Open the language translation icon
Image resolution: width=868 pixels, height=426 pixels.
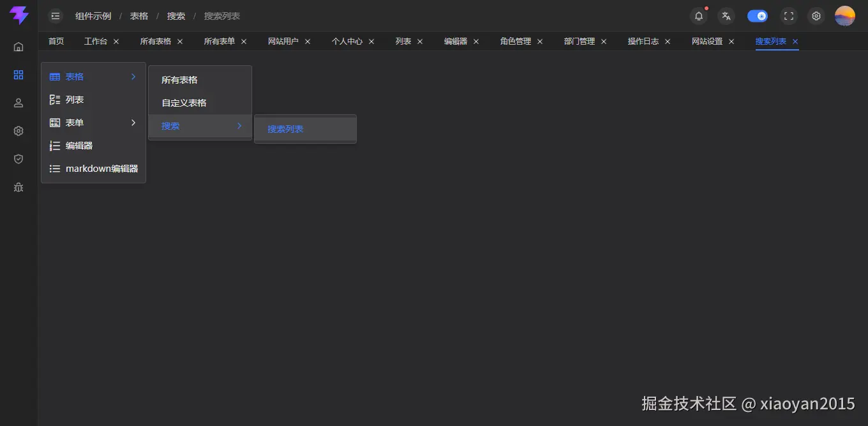tap(726, 16)
